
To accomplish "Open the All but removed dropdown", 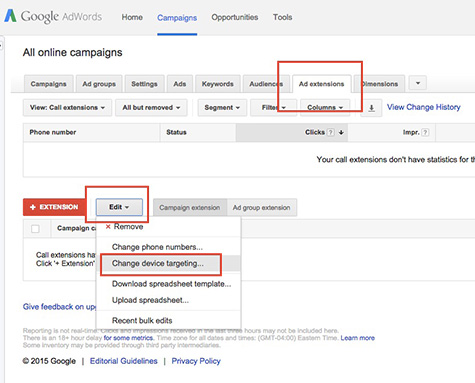I will (x=151, y=108).
